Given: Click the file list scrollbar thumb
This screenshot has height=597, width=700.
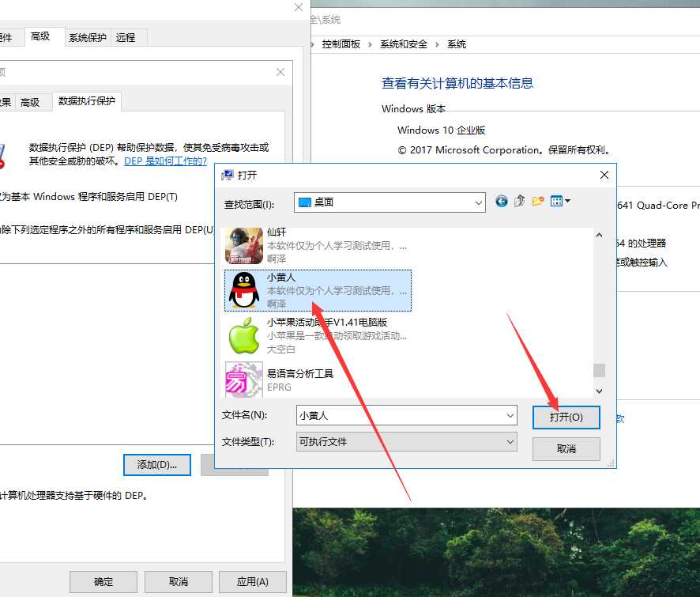Looking at the screenshot, I should point(599,370).
